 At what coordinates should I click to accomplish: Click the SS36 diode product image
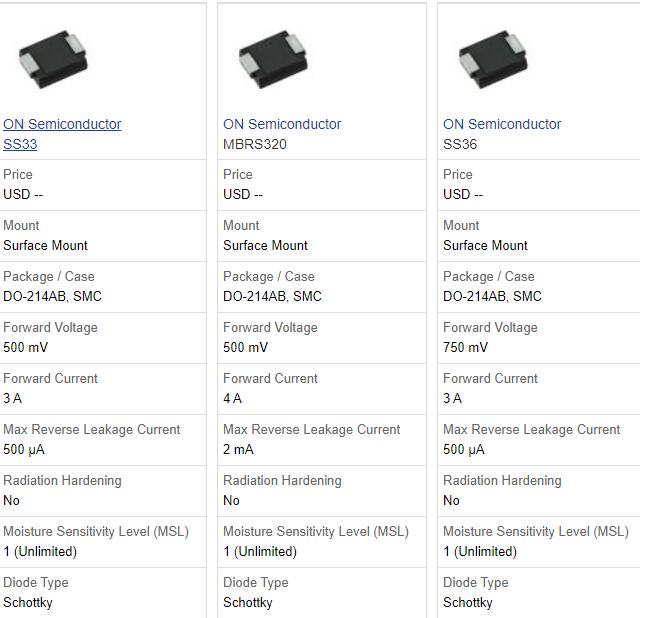493,59
